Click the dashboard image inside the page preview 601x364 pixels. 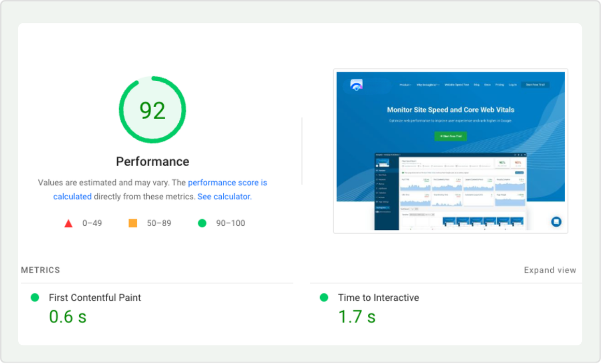(450, 191)
